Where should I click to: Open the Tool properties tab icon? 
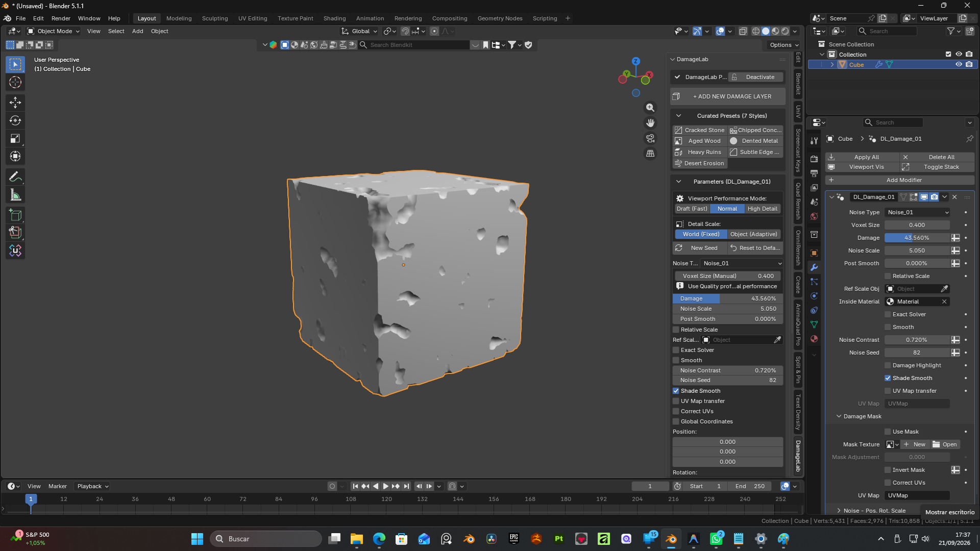(814, 141)
